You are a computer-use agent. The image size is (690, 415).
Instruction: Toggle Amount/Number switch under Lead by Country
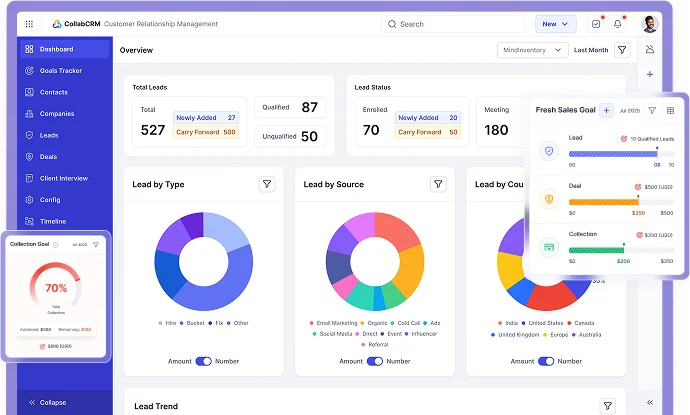pos(546,361)
